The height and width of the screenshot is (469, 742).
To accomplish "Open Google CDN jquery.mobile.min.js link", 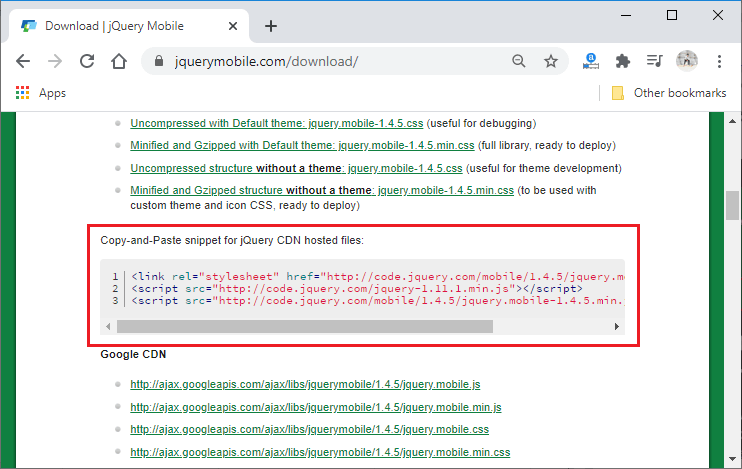I will click(316, 407).
